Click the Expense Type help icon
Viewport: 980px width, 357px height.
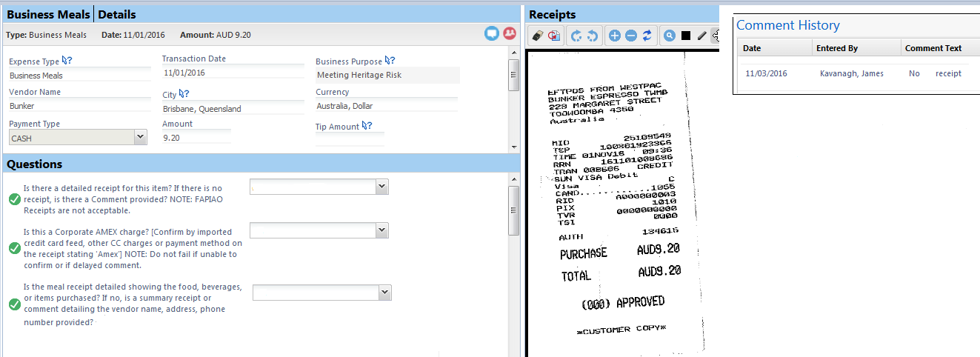pyautogui.click(x=67, y=61)
